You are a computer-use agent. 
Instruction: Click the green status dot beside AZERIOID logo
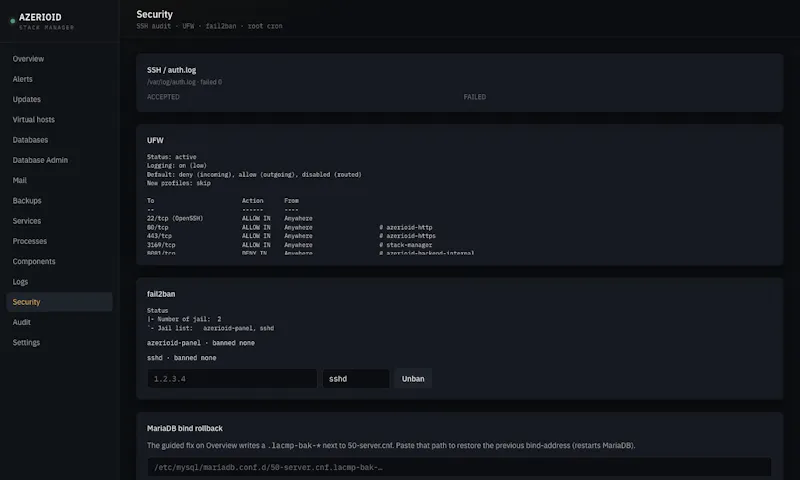point(13,21)
